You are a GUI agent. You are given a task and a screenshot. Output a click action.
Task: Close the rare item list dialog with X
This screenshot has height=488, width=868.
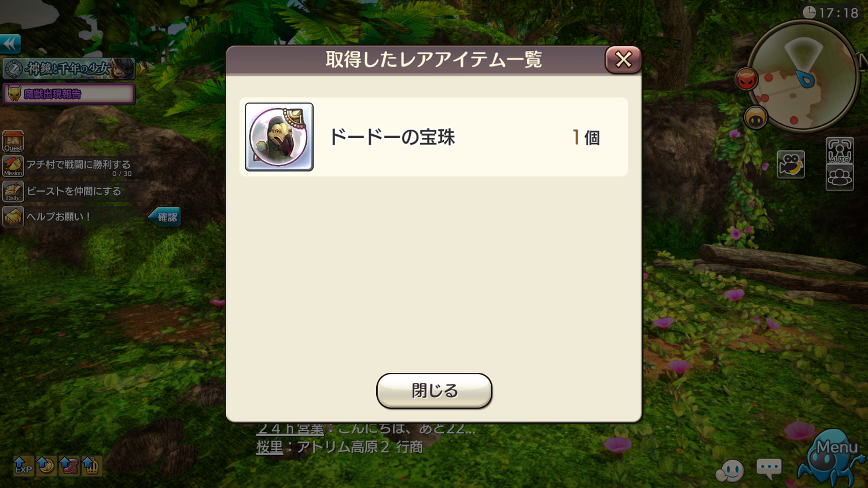pyautogui.click(x=623, y=59)
